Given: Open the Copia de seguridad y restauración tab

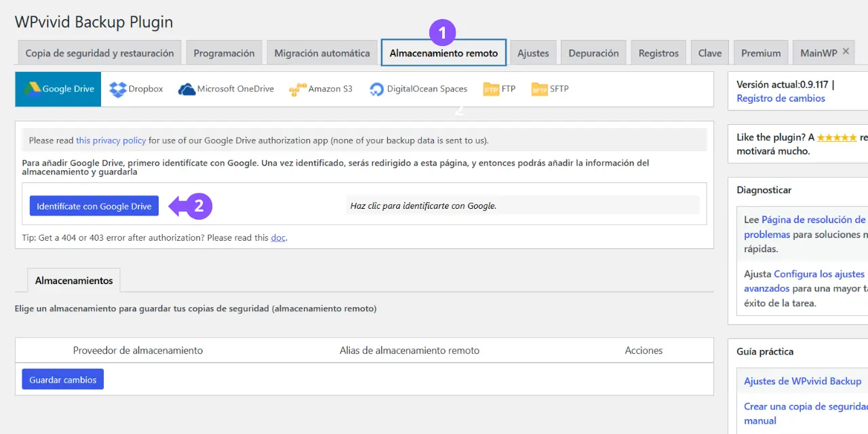Looking at the screenshot, I should click(x=100, y=53).
